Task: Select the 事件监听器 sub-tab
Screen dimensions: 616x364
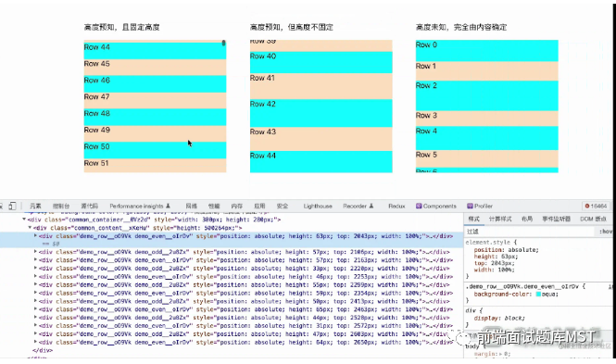Action: pyautogui.click(x=556, y=219)
